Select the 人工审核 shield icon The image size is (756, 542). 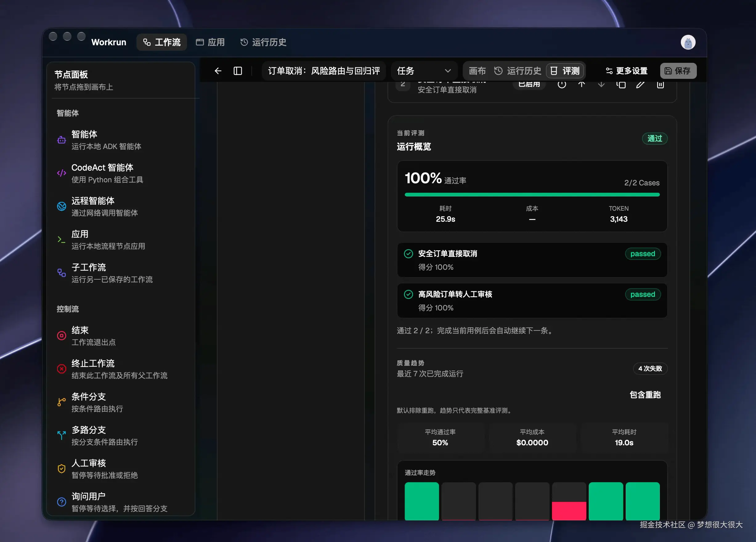tap(62, 469)
